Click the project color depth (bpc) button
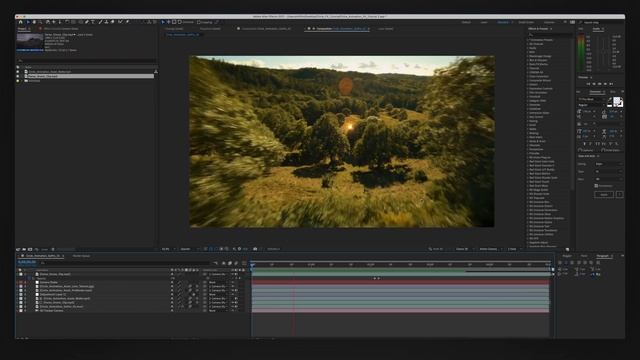Viewport: 640px width, 360px height. (44, 249)
